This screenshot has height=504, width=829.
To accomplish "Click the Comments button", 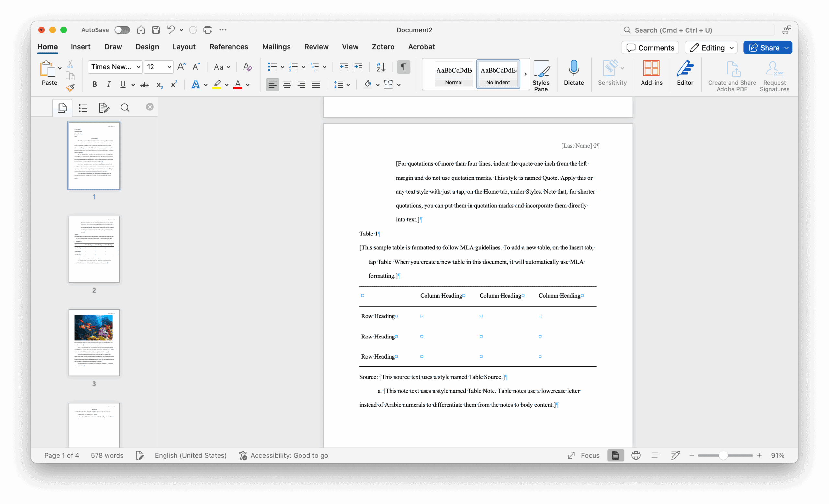I will (650, 48).
